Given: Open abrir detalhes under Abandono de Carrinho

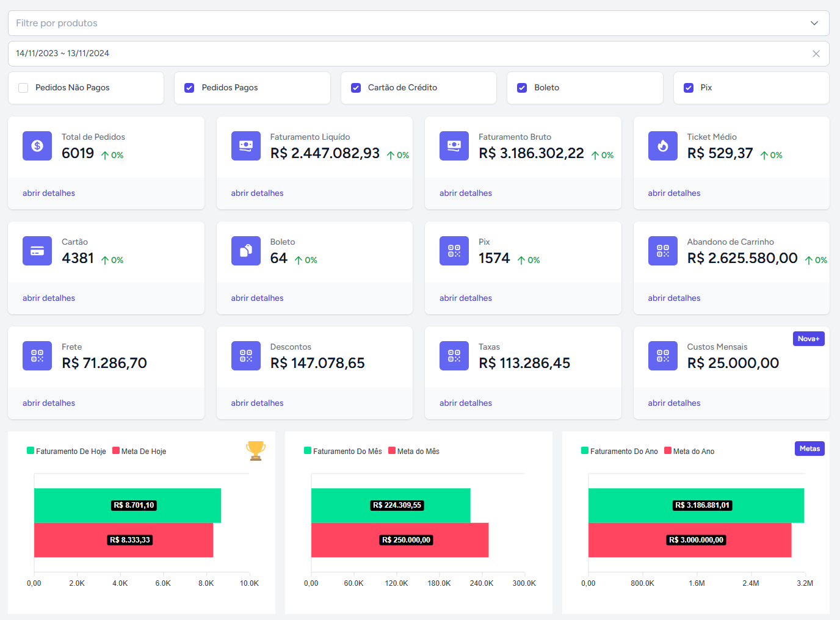Looking at the screenshot, I should tap(674, 298).
